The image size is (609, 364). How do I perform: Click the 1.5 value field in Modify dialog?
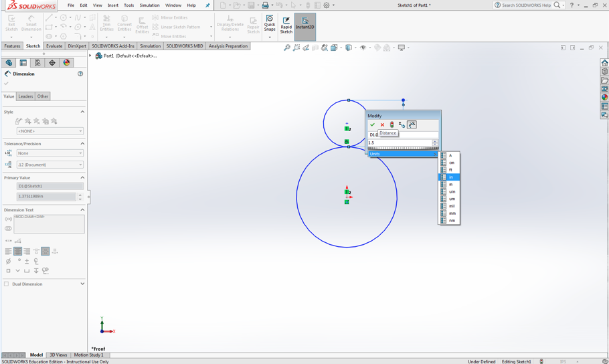pyautogui.click(x=399, y=143)
